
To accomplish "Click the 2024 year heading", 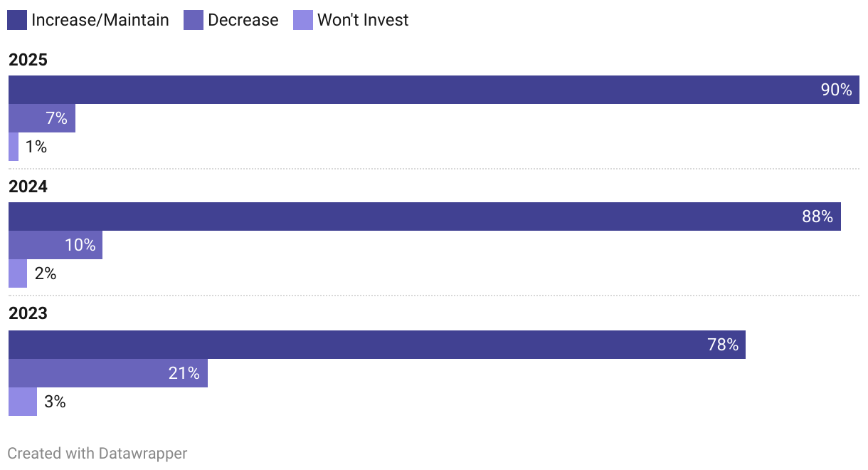I will click(x=28, y=187).
